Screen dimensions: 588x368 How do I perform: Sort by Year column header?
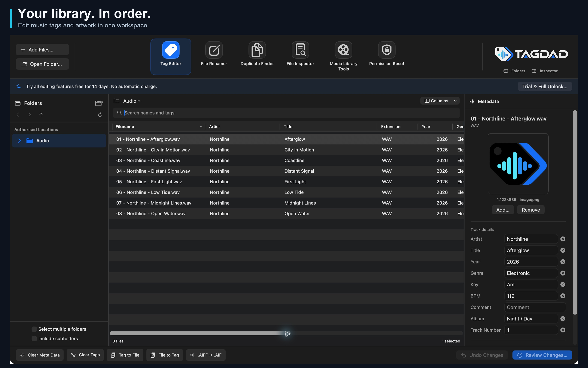pyautogui.click(x=435, y=127)
